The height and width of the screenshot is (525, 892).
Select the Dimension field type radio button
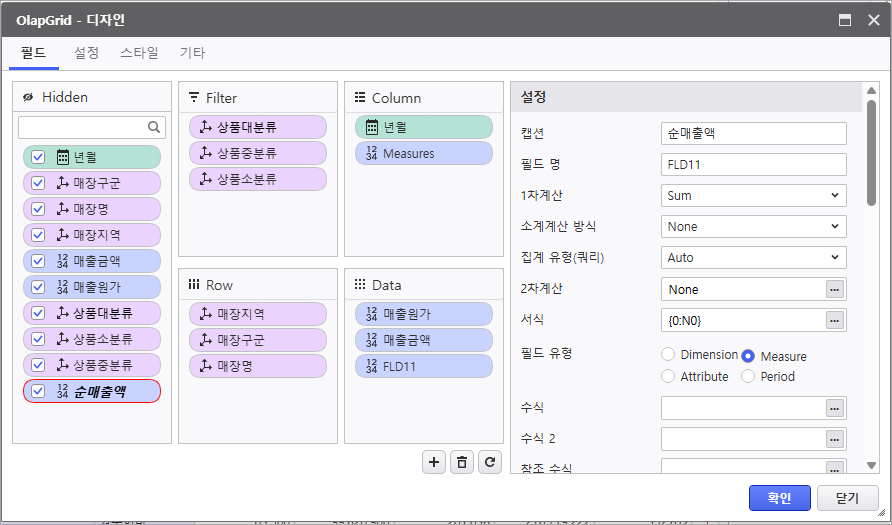(668, 355)
